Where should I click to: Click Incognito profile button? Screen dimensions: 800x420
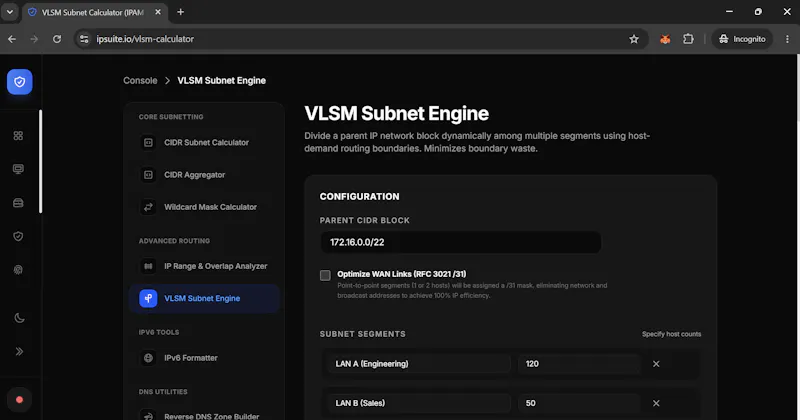click(742, 39)
